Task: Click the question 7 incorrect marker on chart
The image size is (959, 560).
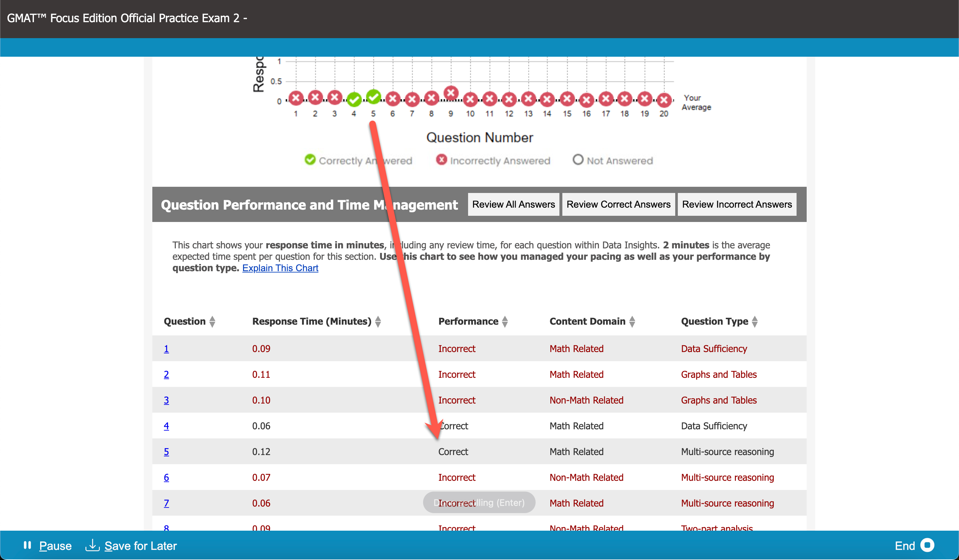Action: click(412, 100)
